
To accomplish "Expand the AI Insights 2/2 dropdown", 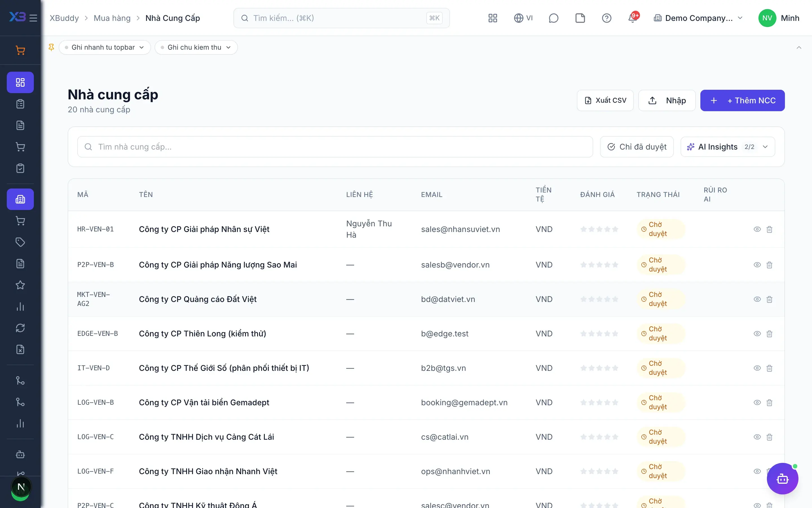I will [x=727, y=147].
